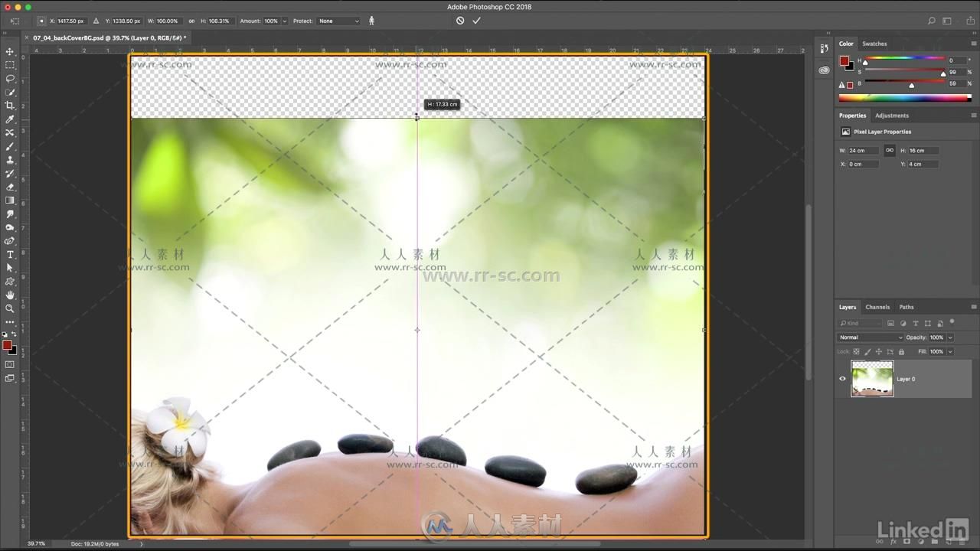The height and width of the screenshot is (551, 980).
Task: Open the Fill slider dropdown arrow
Action: (x=950, y=351)
